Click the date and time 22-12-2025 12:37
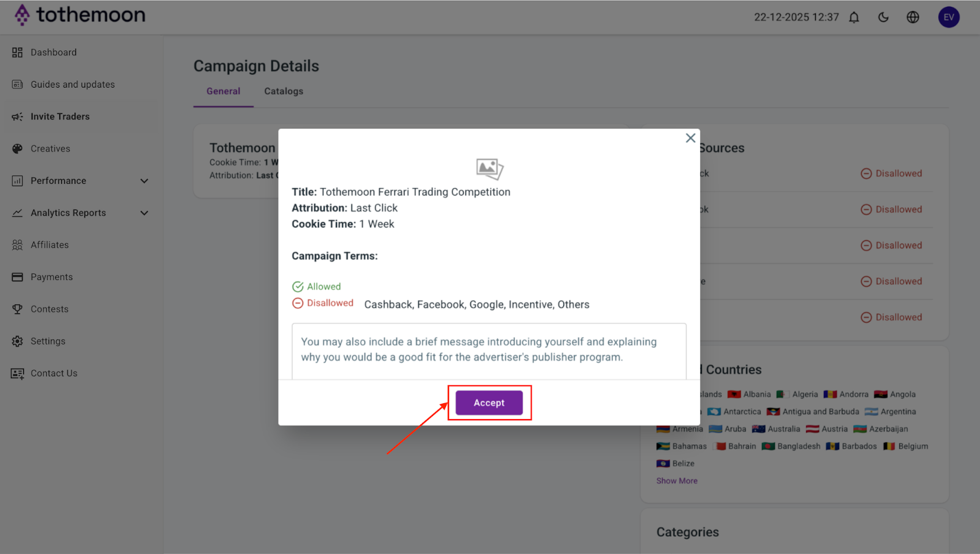Image resolution: width=980 pixels, height=554 pixels. point(796,17)
